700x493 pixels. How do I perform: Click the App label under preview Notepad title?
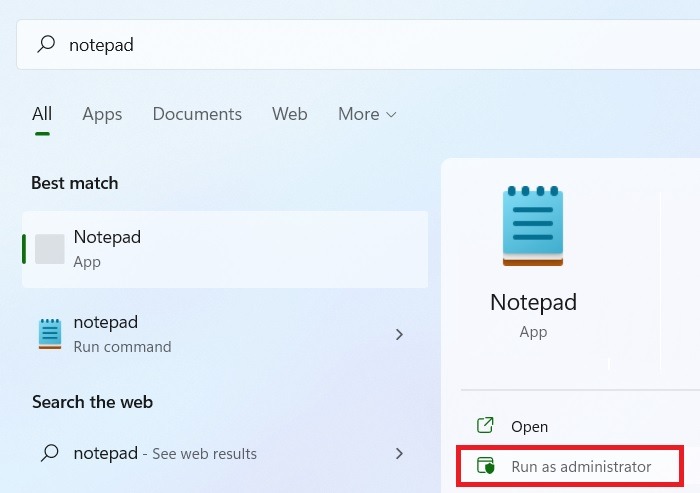click(x=533, y=332)
